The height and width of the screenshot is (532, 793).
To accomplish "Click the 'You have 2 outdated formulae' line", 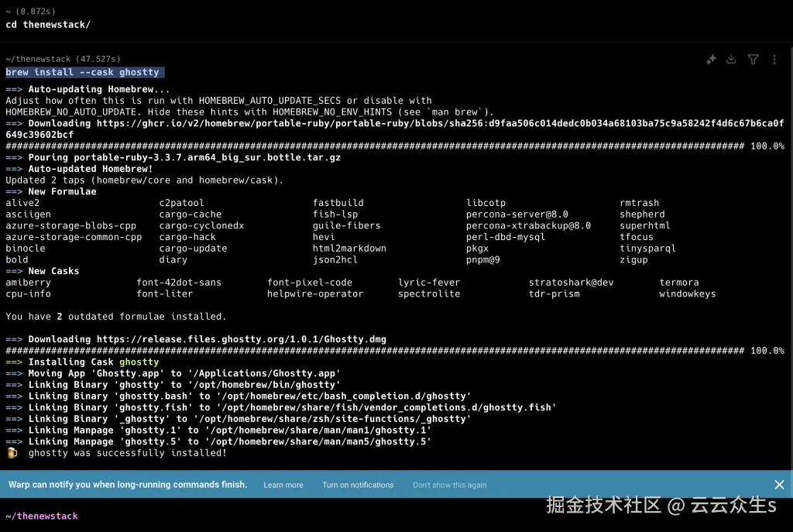I will (116, 317).
